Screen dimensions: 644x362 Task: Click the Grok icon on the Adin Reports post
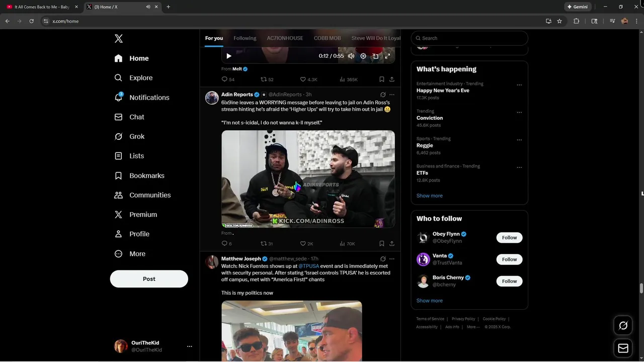(383, 95)
